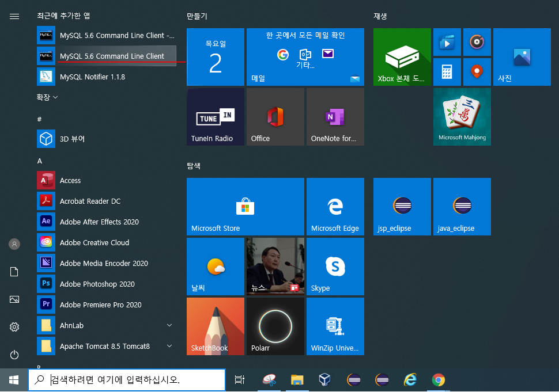Open Settings via the gear icon
Viewport: 559px width, 392px height.
click(14, 327)
